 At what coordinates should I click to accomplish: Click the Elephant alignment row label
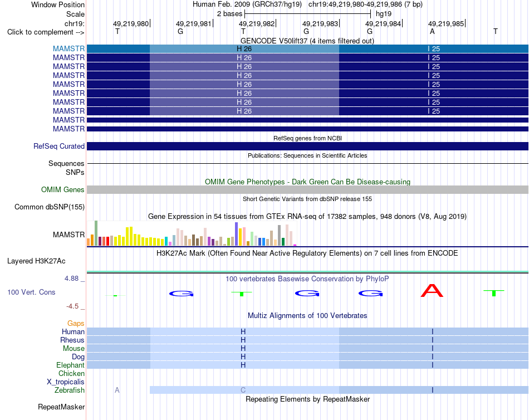click(70, 365)
